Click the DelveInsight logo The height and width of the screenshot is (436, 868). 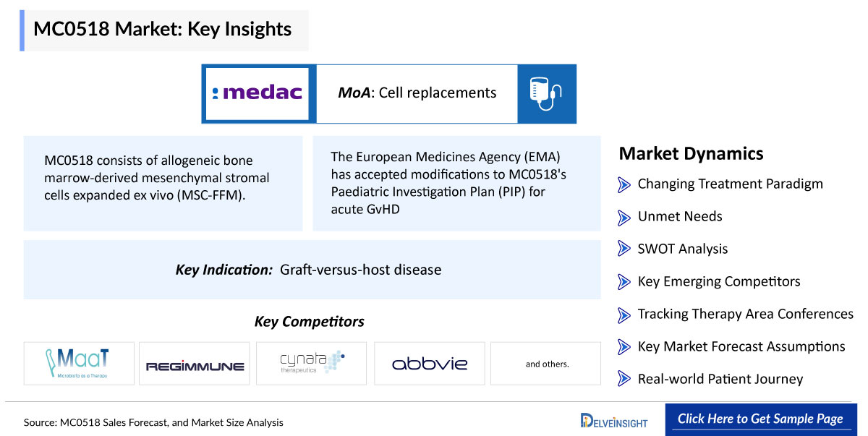pyautogui.click(x=614, y=420)
